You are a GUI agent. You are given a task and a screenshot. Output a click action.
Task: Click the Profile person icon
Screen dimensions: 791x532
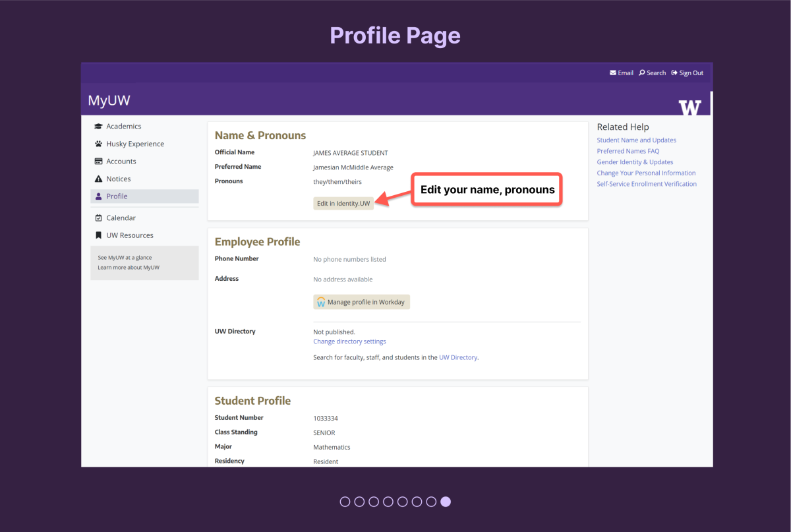99,196
